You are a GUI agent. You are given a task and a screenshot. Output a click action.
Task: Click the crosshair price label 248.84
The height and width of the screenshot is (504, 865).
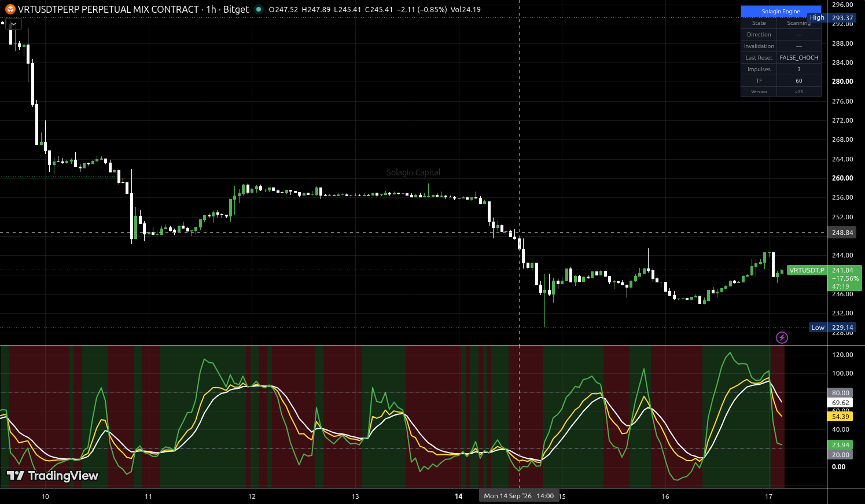pyautogui.click(x=842, y=233)
